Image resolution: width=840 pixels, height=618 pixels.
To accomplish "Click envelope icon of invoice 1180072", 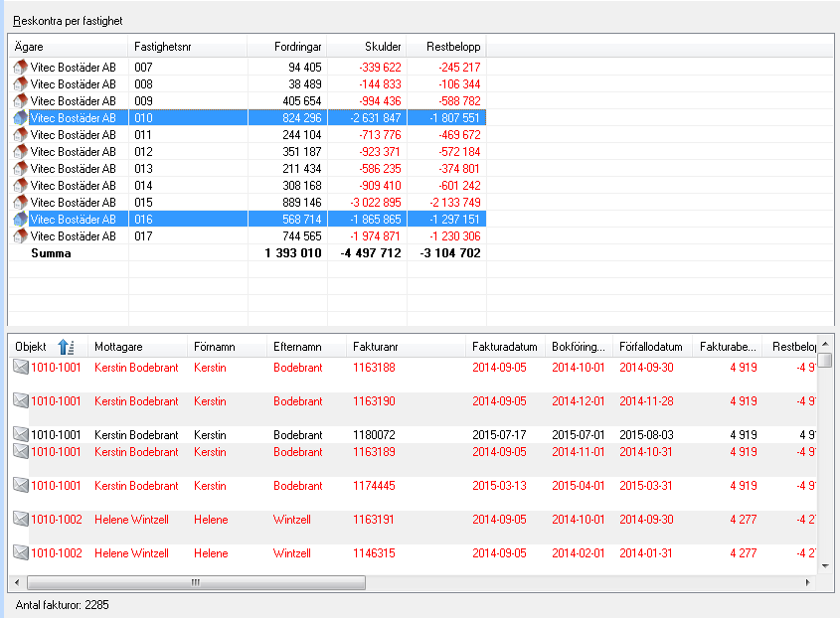I will [20, 434].
